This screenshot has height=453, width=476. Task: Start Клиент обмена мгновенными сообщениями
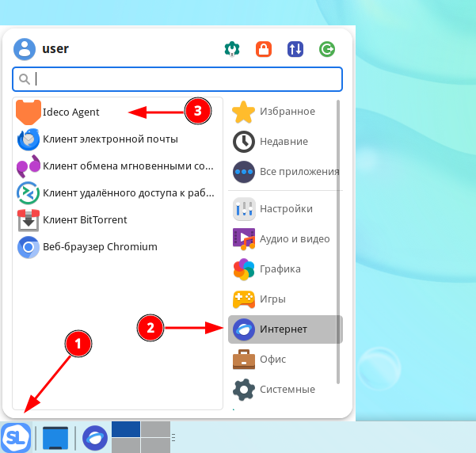point(127,166)
